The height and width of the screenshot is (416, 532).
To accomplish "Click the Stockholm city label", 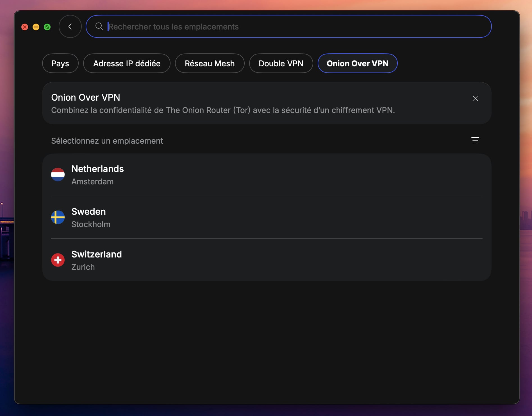I will point(91,224).
